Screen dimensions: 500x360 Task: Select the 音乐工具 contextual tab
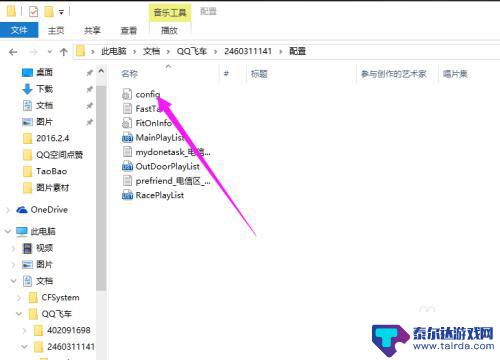coord(170,13)
